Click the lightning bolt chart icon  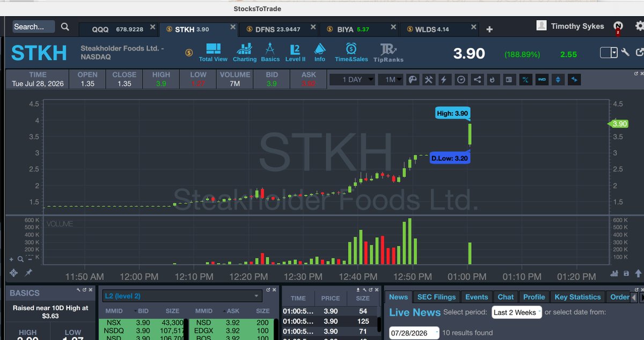point(444,79)
